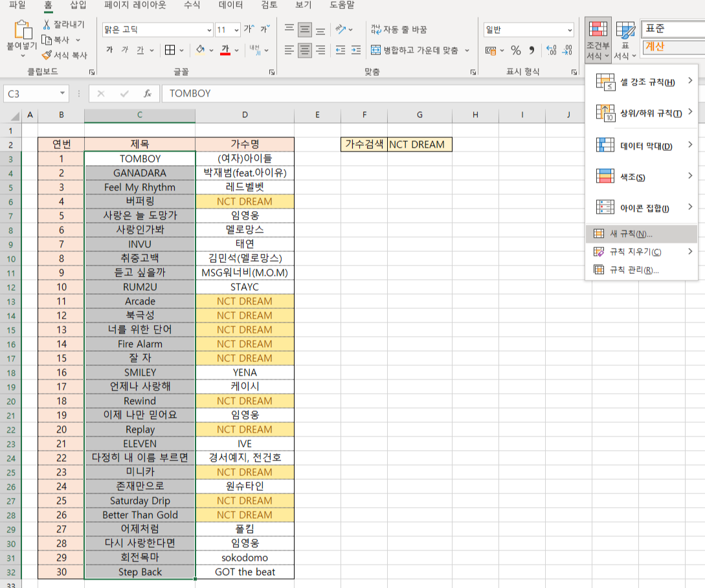This screenshot has height=588, width=705.
Task: Click formula bar containing TOMBOY
Action: (x=373, y=94)
